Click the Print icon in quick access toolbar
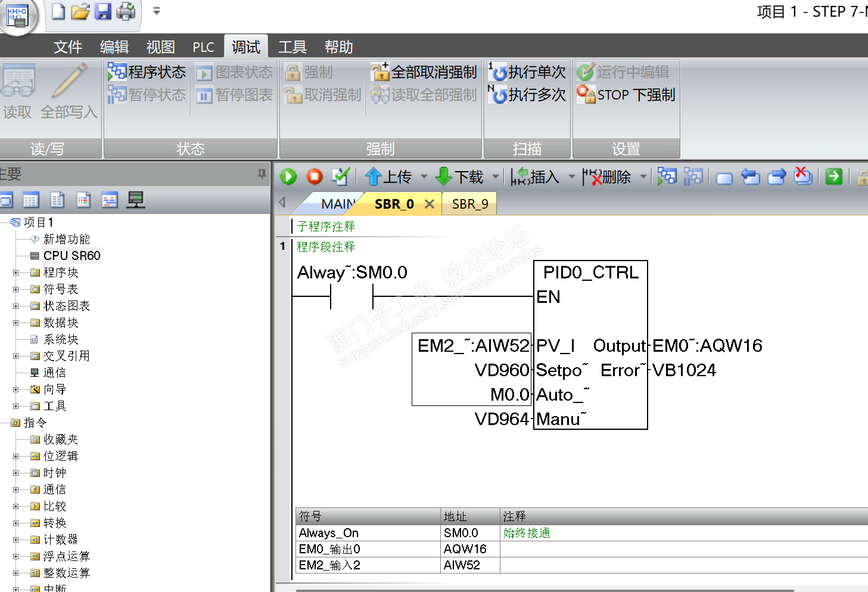 point(126,11)
